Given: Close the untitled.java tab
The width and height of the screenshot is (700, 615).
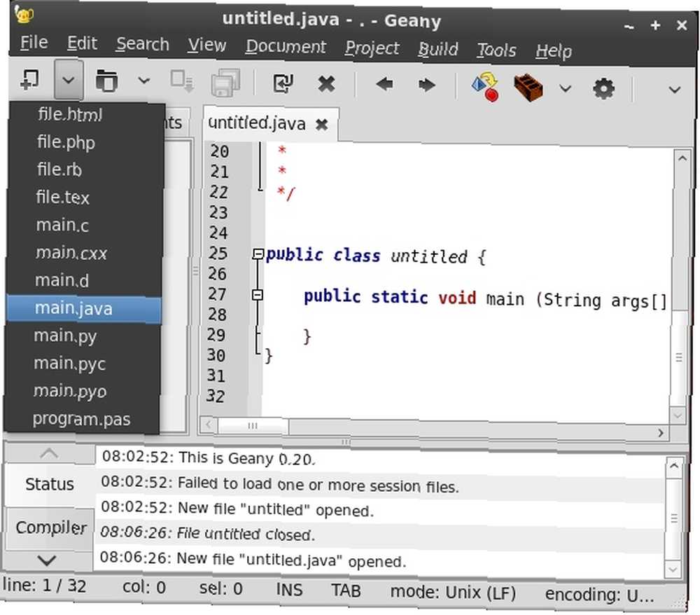Looking at the screenshot, I should 321,124.
